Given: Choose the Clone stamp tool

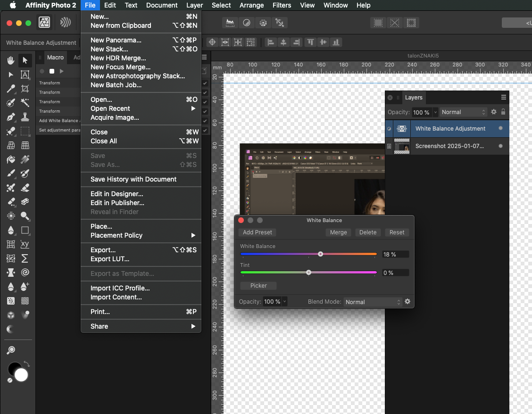Looking at the screenshot, I should [x=25, y=117].
